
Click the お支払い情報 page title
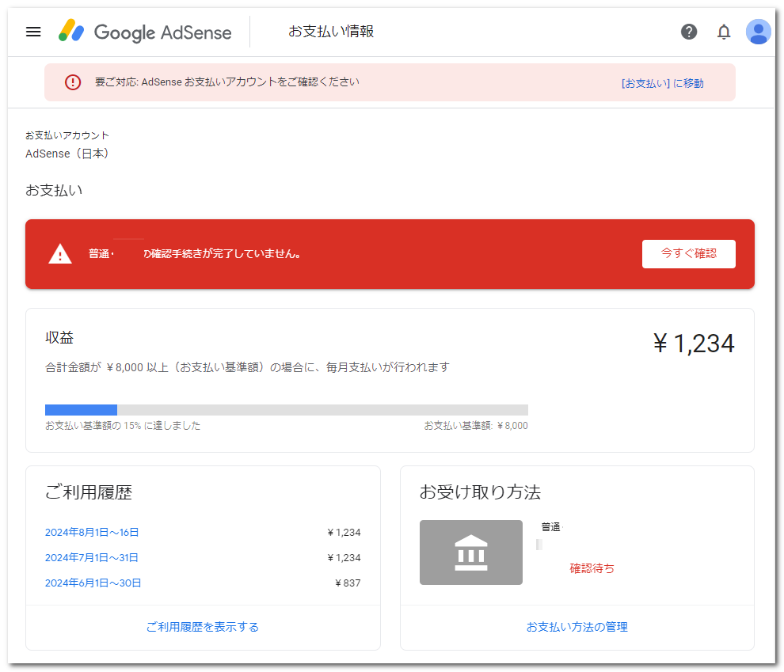tap(331, 32)
